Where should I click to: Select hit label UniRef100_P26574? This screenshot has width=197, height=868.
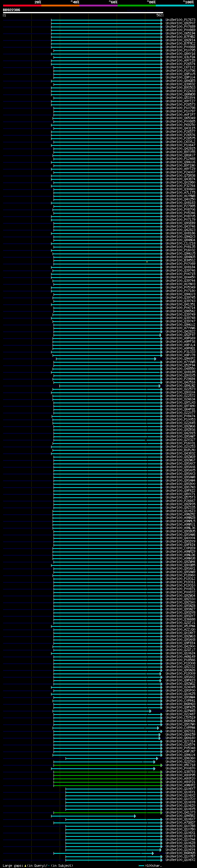(x=180, y=64)
